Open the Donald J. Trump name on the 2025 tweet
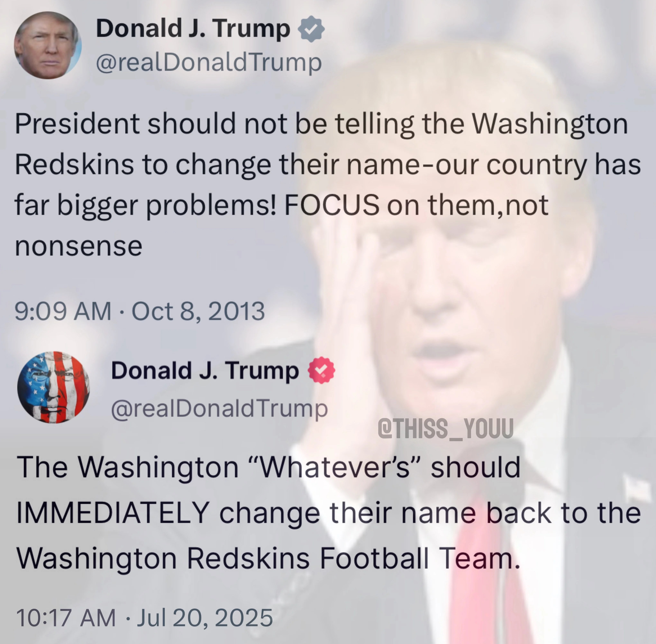The image size is (656, 644). click(x=205, y=371)
